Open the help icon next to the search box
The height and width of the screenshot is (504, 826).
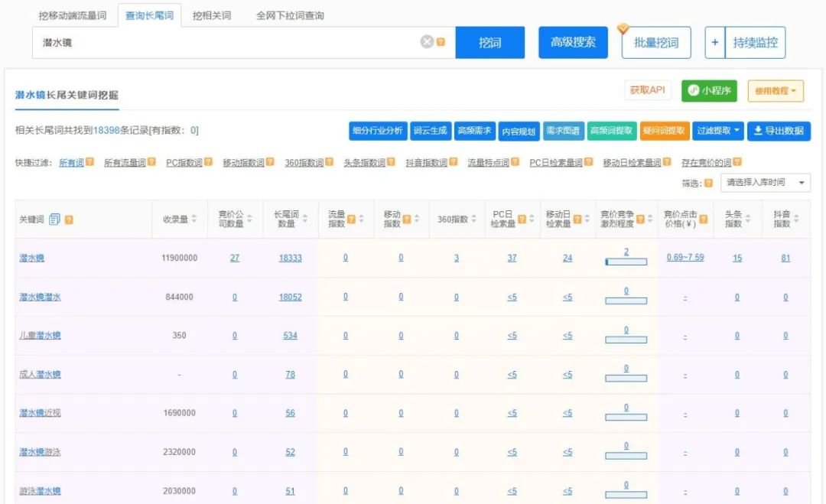[x=440, y=43]
